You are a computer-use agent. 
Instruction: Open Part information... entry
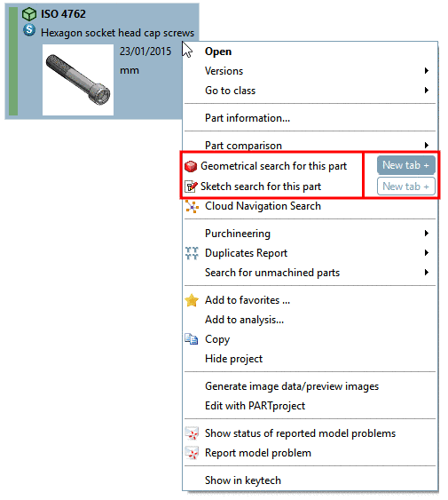[248, 118]
